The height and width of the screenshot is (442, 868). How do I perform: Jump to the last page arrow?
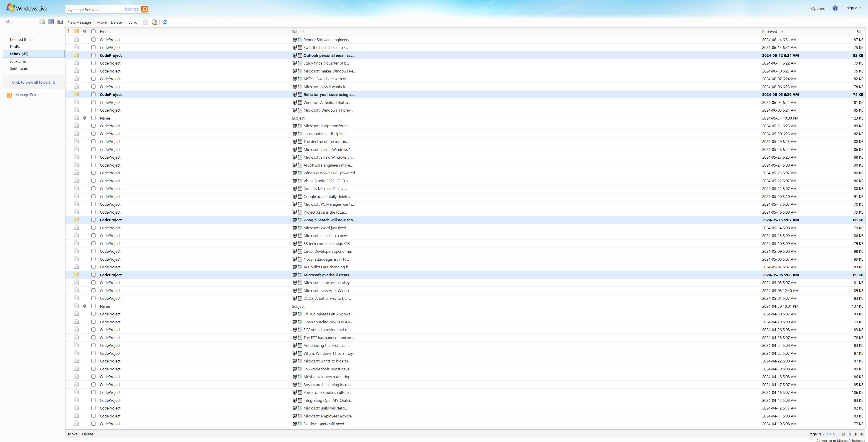coord(862,434)
